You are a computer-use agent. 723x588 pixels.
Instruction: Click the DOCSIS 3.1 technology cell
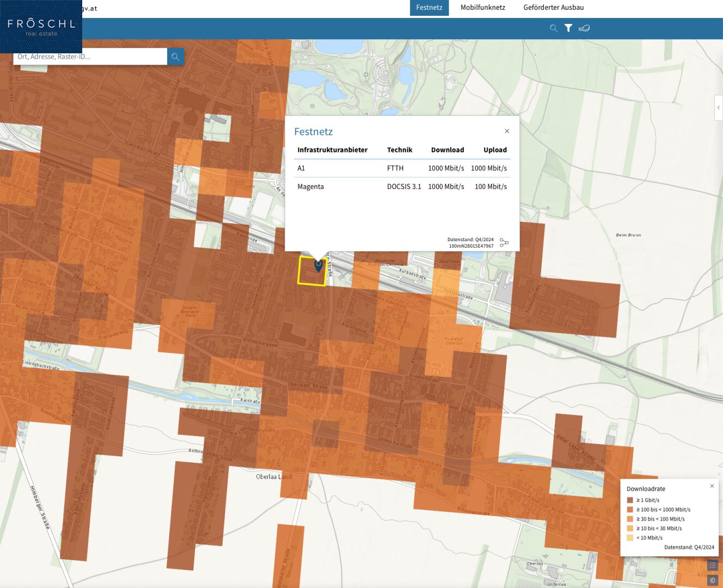tap(404, 187)
